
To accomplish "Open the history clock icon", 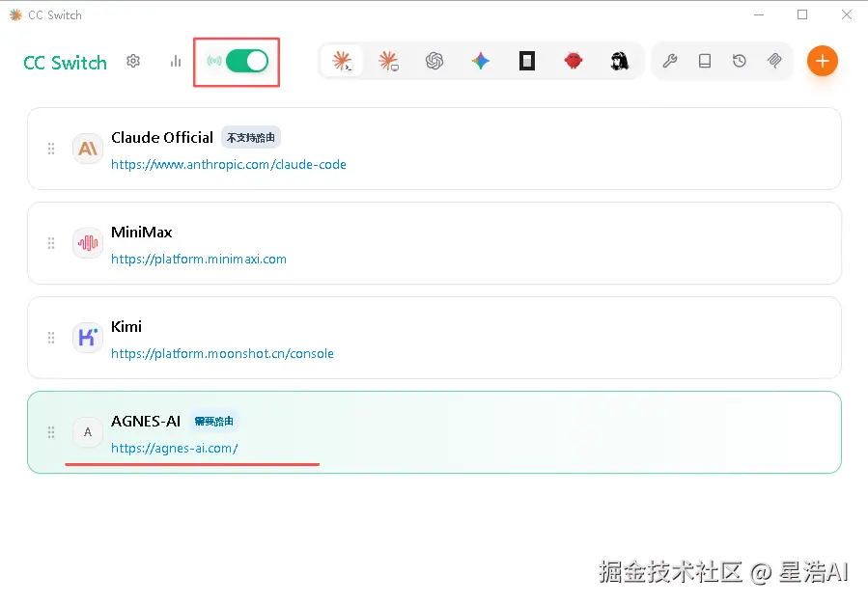I will click(x=740, y=61).
